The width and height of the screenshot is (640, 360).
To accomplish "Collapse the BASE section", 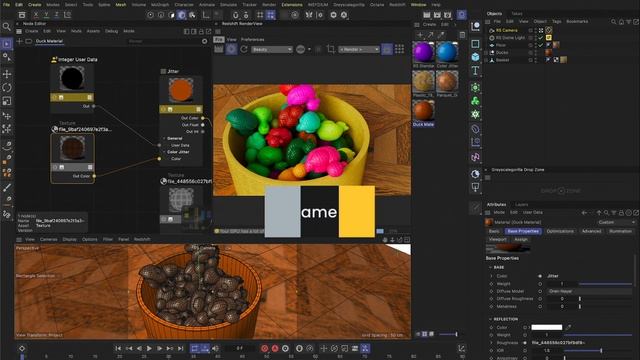I will [x=491, y=267].
